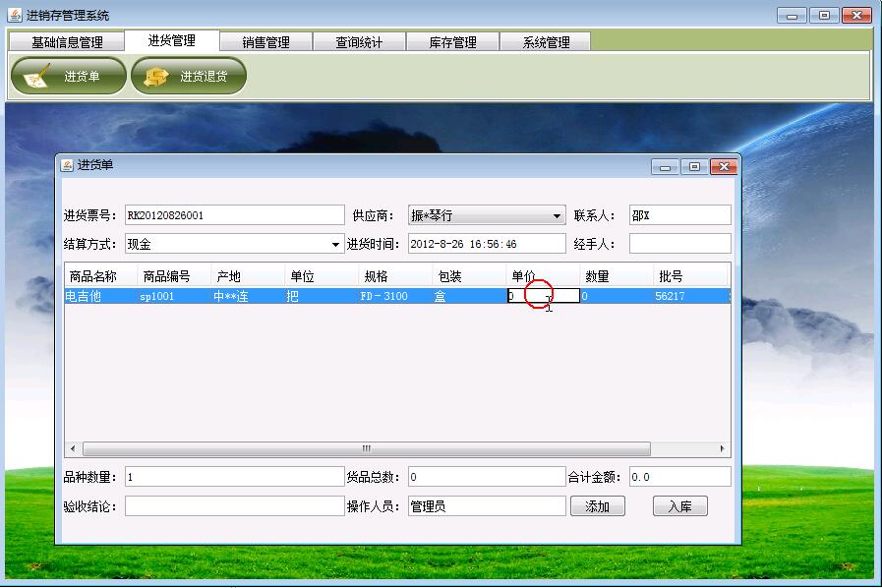Minimize the 进货单 inner window
Viewport: 882px width, 588px height.
point(665,167)
